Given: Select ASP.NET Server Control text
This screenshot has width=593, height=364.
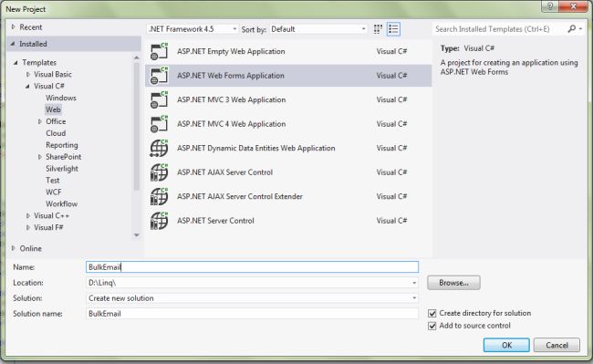Looking at the screenshot, I should 215,221.
